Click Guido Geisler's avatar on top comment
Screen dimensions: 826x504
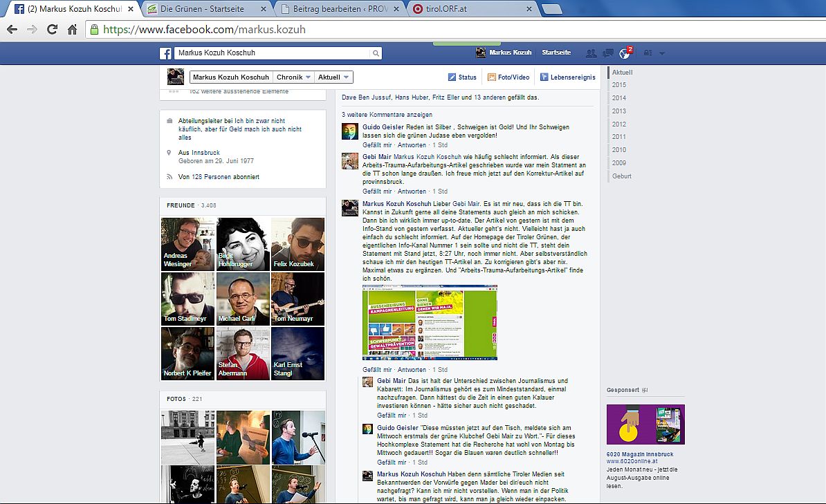coord(350,131)
